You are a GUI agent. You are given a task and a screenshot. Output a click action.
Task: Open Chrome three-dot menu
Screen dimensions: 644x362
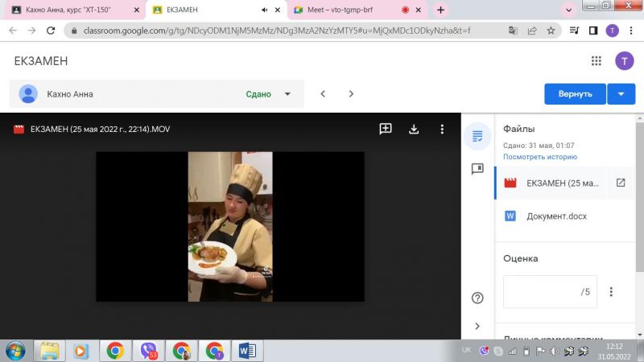pyautogui.click(x=631, y=31)
